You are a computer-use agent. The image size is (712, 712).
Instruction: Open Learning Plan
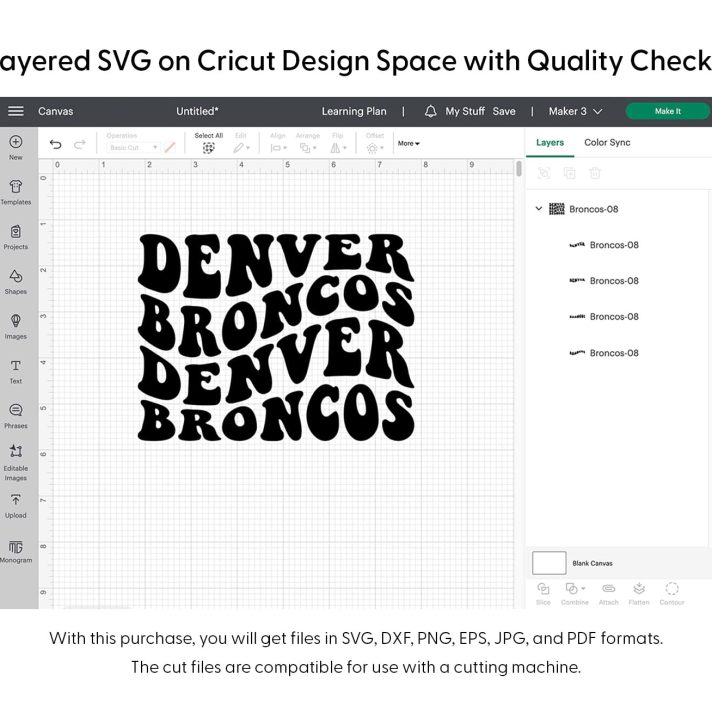point(354,111)
